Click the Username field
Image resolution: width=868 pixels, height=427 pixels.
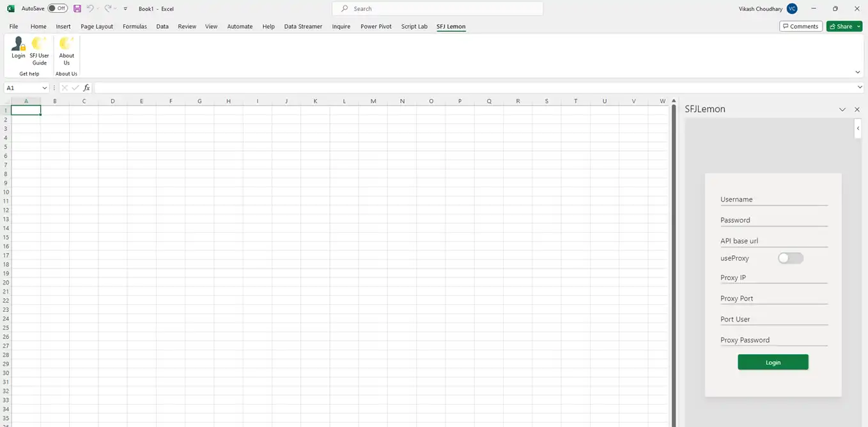tap(774, 199)
